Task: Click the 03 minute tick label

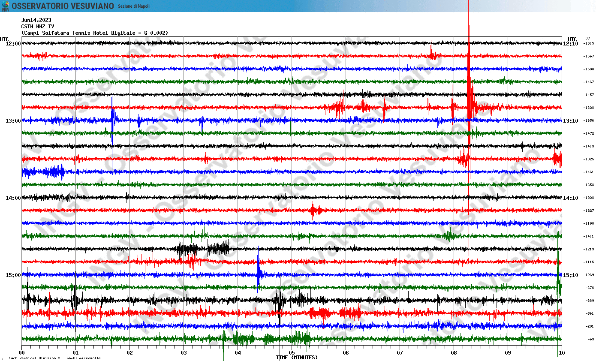Action: 184,353
